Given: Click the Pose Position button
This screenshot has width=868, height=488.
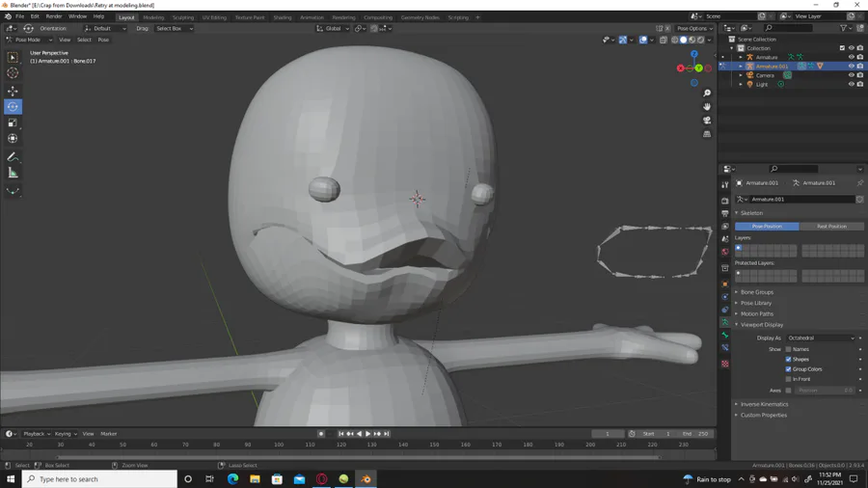Looking at the screenshot, I should tap(767, 227).
